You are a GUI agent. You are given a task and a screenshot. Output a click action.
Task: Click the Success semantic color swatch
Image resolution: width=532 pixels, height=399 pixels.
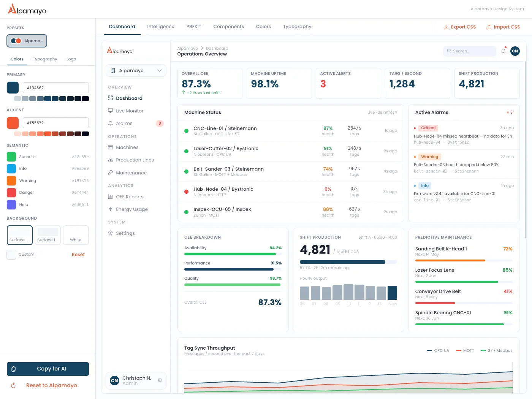11,157
